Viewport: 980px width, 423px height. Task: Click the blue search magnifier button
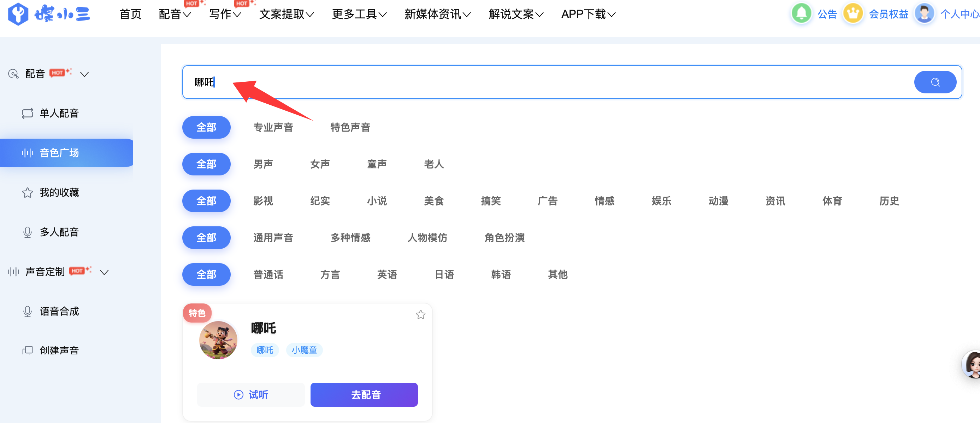pyautogui.click(x=935, y=82)
